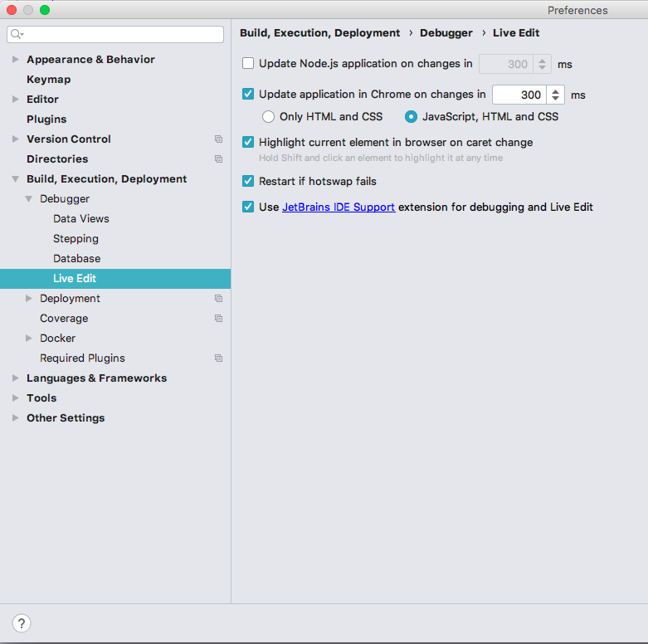This screenshot has height=644, width=648.
Task: Click the Live Edit breadcrumb text
Action: (516, 33)
